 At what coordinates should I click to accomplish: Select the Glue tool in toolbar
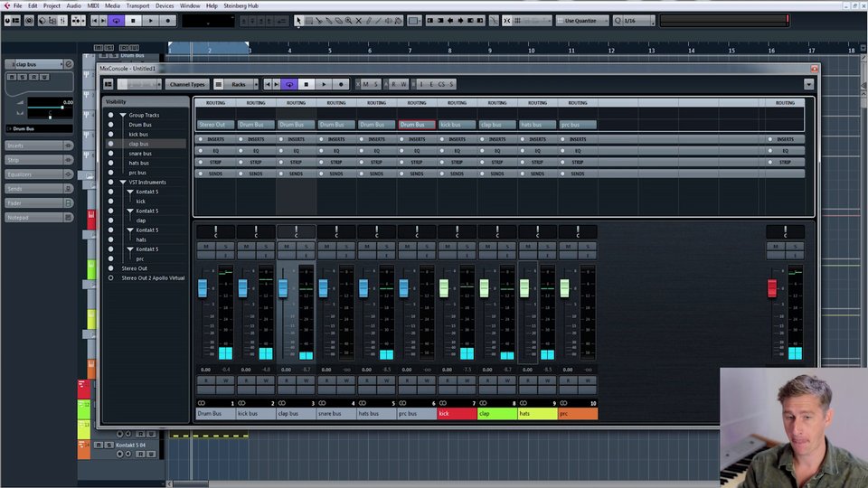point(329,21)
